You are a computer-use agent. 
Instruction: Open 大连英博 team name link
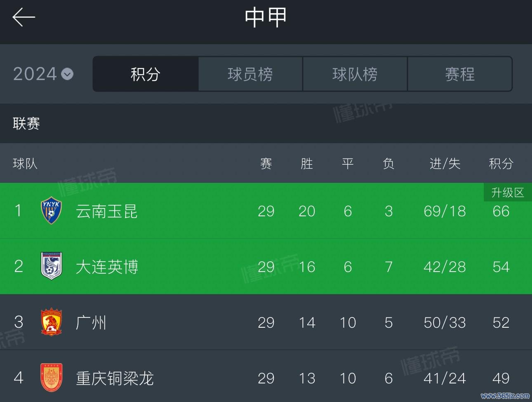tap(107, 267)
